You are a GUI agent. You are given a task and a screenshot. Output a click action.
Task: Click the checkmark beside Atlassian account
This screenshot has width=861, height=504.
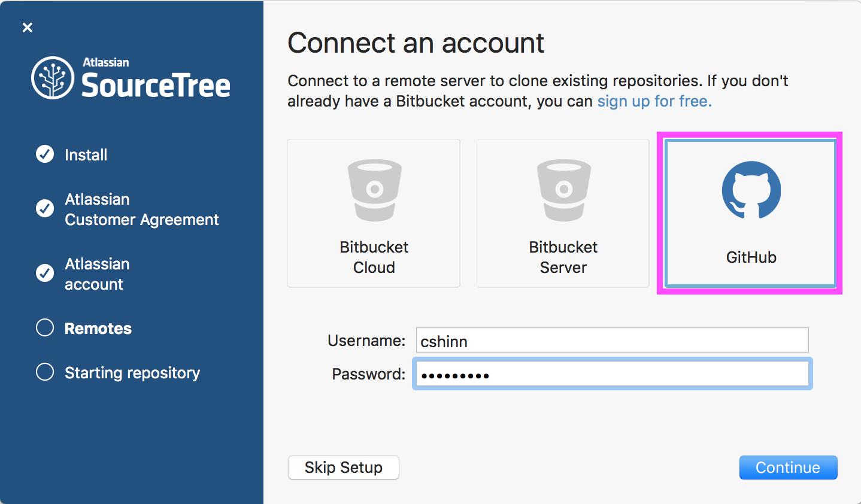(44, 274)
